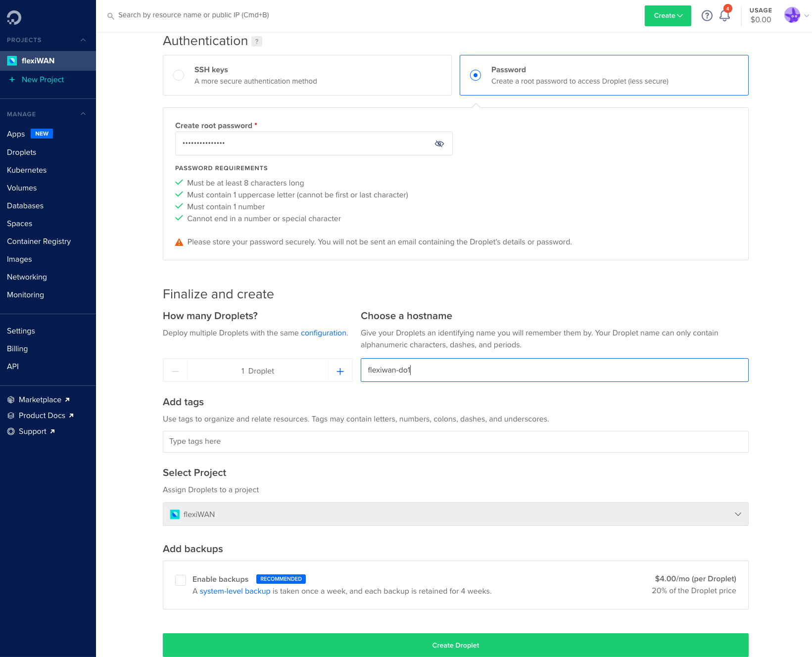This screenshot has width=812, height=657.
Task: Open Databases in the sidebar
Action: [25, 206]
